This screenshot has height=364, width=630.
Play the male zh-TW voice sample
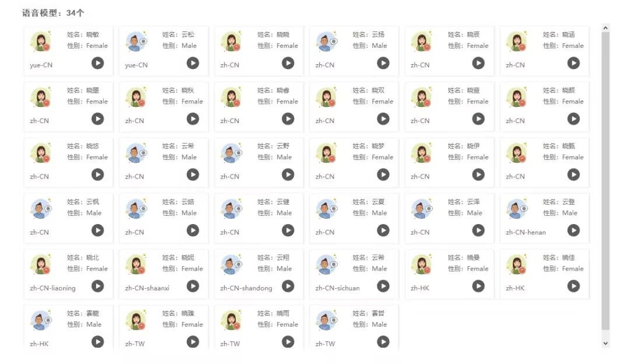tap(383, 342)
